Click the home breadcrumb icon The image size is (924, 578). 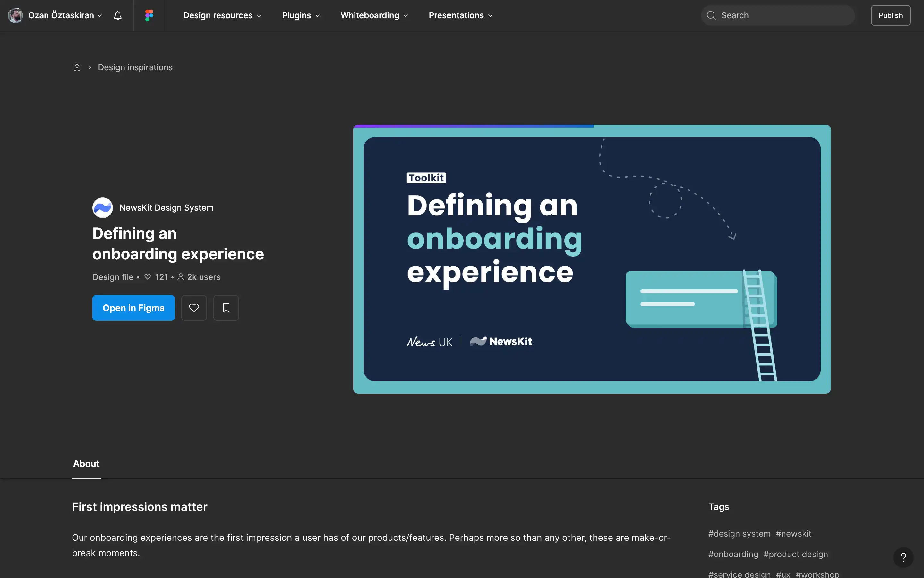coord(77,67)
